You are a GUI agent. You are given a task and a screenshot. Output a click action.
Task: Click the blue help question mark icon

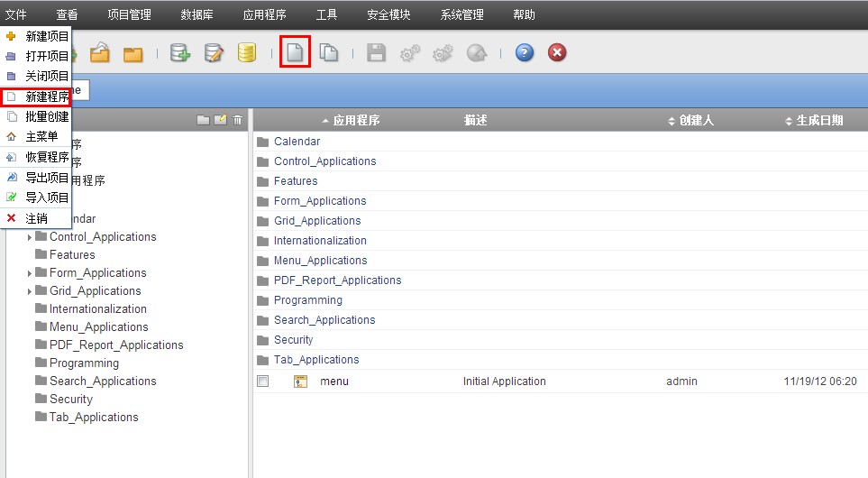525,52
